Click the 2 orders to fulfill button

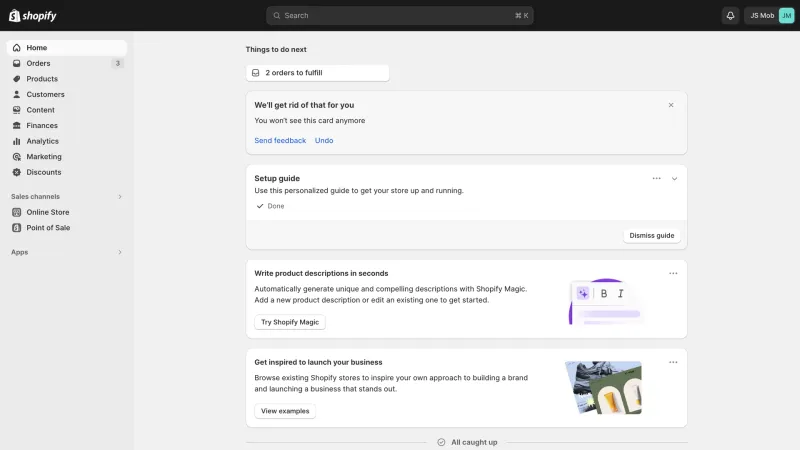point(317,73)
